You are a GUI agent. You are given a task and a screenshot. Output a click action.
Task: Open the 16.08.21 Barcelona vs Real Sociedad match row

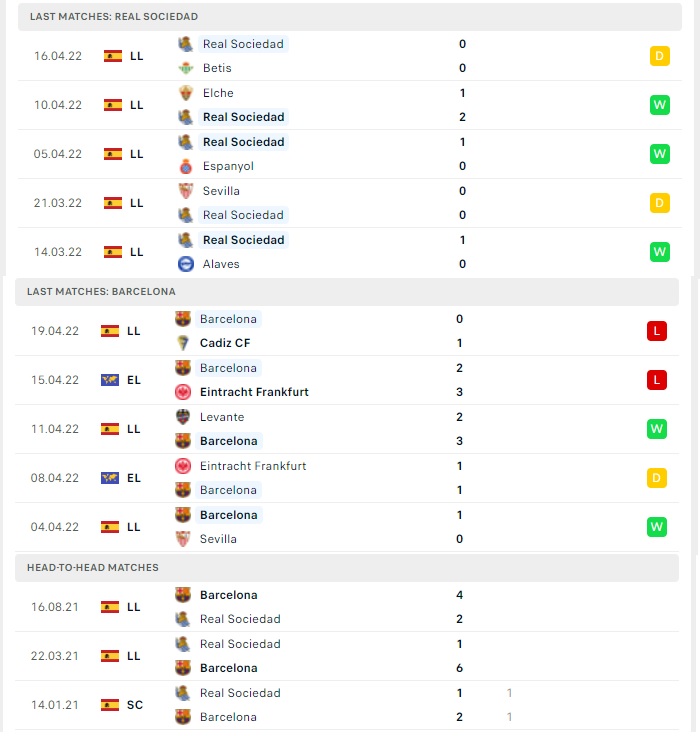click(347, 607)
